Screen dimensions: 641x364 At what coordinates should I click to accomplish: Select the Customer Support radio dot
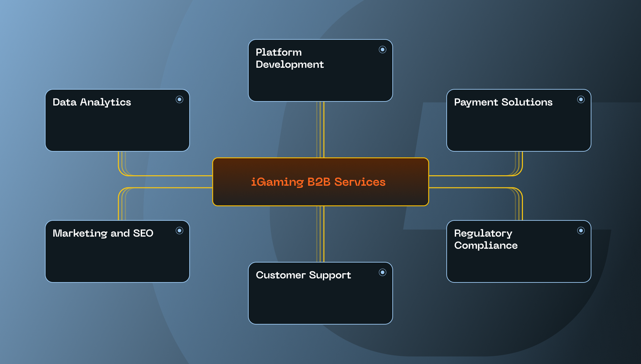[x=383, y=272]
